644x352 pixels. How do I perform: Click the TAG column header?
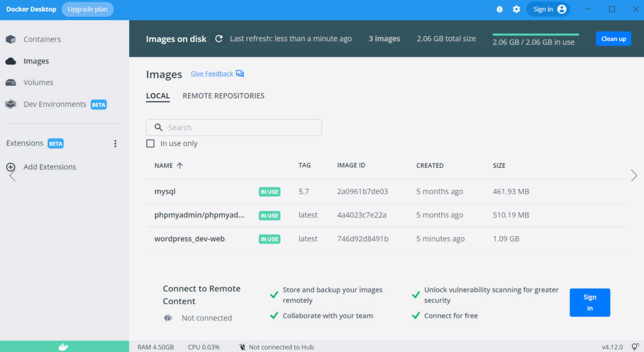304,166
